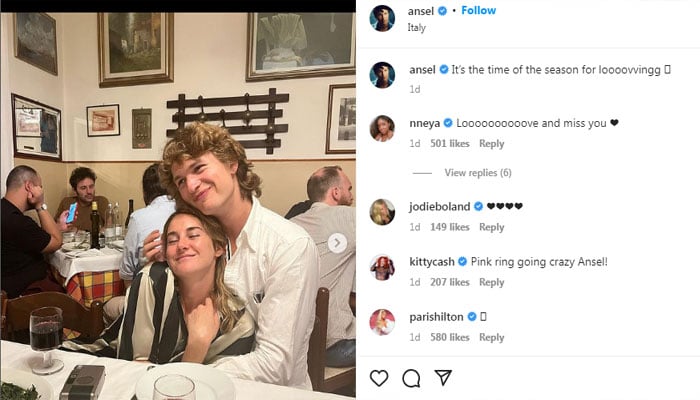The height and width of the screenshot is (400, 700).
Task: Expand View replies (6) under nneya's comment
Action: tap(477, 173)
